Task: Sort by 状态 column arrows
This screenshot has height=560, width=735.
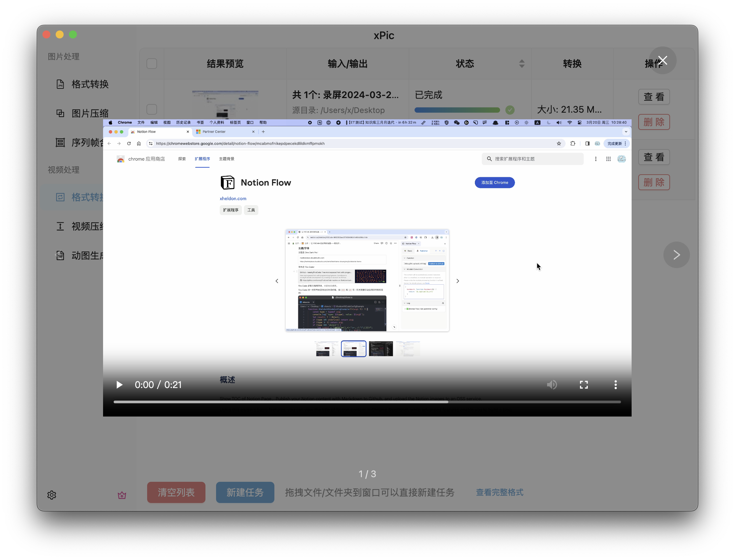Action: [522, 64]
